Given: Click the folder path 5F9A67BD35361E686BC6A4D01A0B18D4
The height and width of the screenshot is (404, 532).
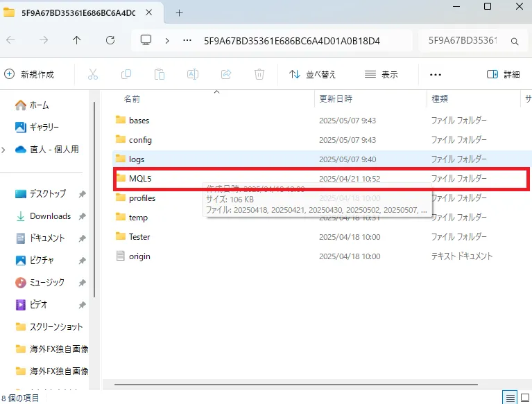Looking at the screenshot, I should 292,41.
